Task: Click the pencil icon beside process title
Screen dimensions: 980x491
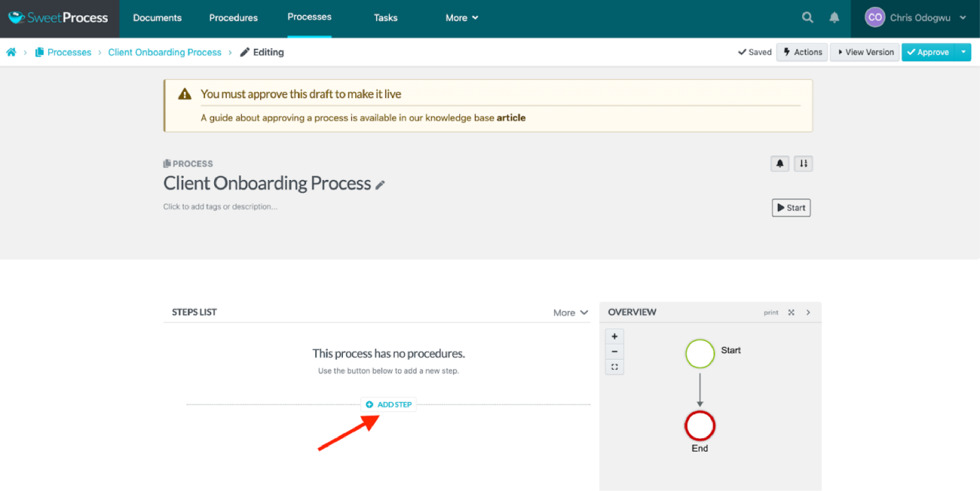Action: [380, 185]
